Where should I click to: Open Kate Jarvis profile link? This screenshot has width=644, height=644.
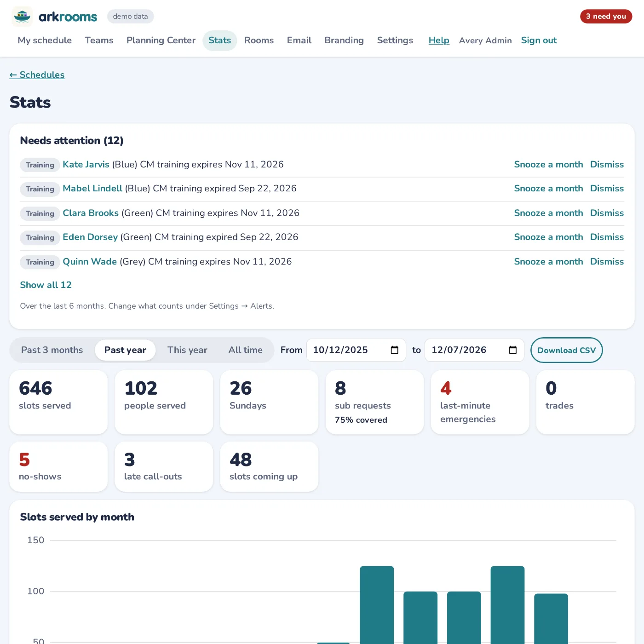(86, 165)
